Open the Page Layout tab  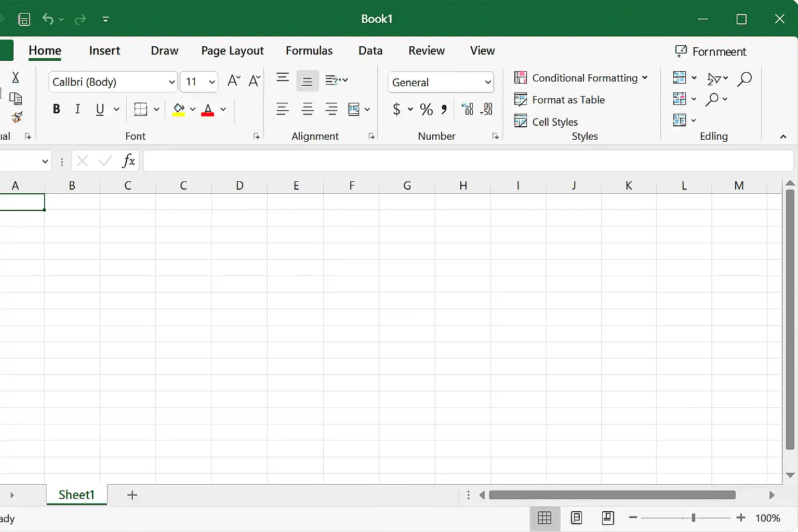(x=232, y=51)
